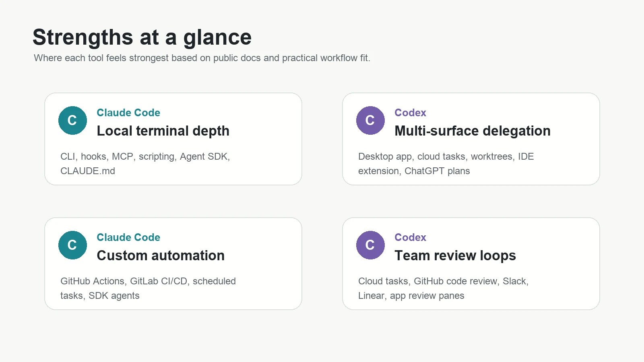Select the 'Strengths at a glance' title
Screen dimensions: 644x362
coord(142,37)
